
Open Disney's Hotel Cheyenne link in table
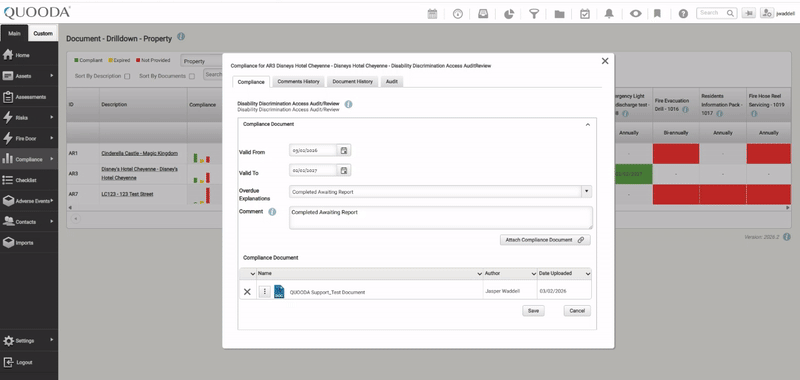(x=139, y=173)
